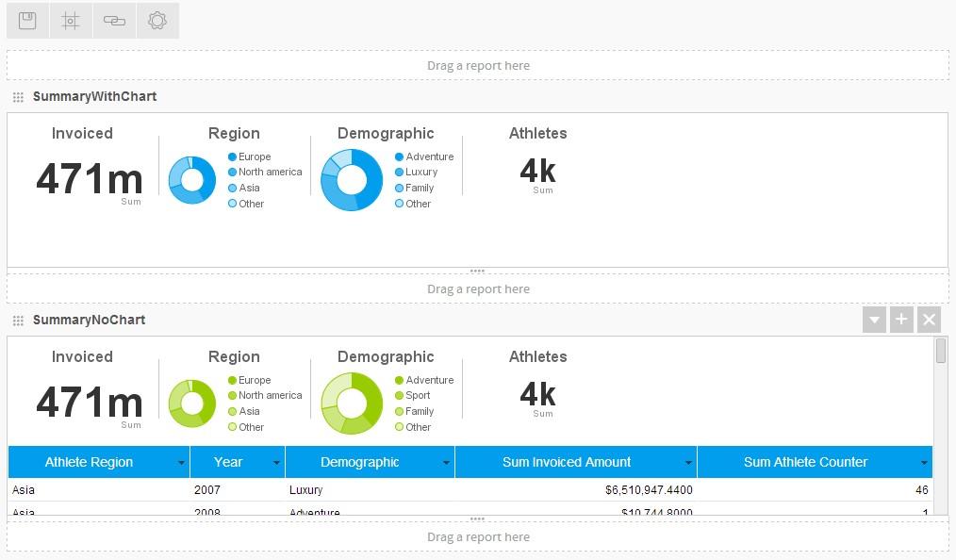
Task: Select North america in the blue Region legend
Action: point(265,172)
